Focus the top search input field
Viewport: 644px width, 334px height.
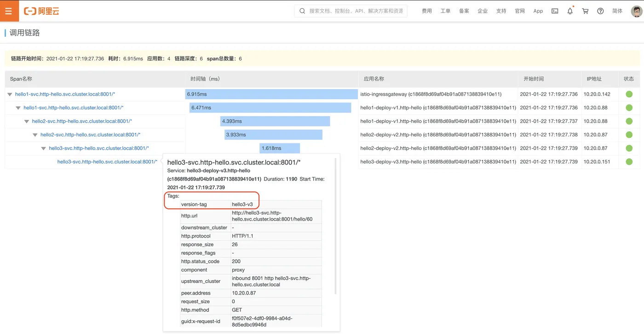(x=351, y=11)
